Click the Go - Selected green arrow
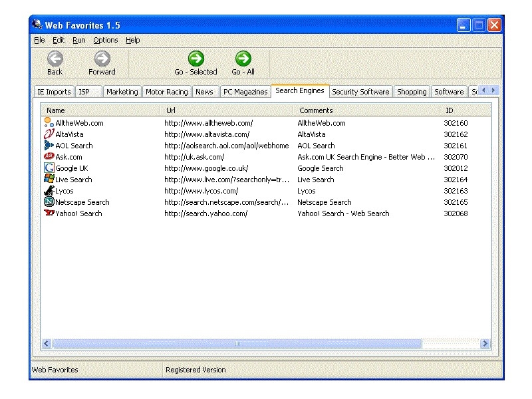Image resolution: width=532 pixels, height=399 pixels. click(196, 59)
